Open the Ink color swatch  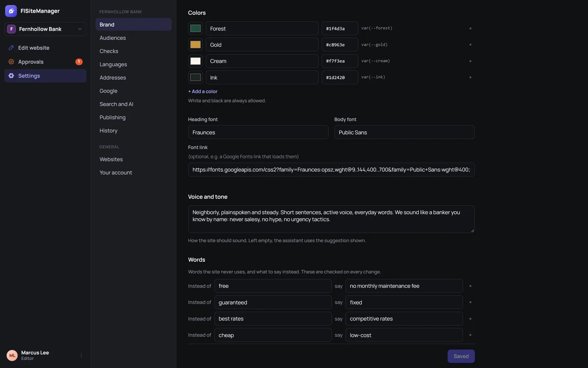(196, 77)
